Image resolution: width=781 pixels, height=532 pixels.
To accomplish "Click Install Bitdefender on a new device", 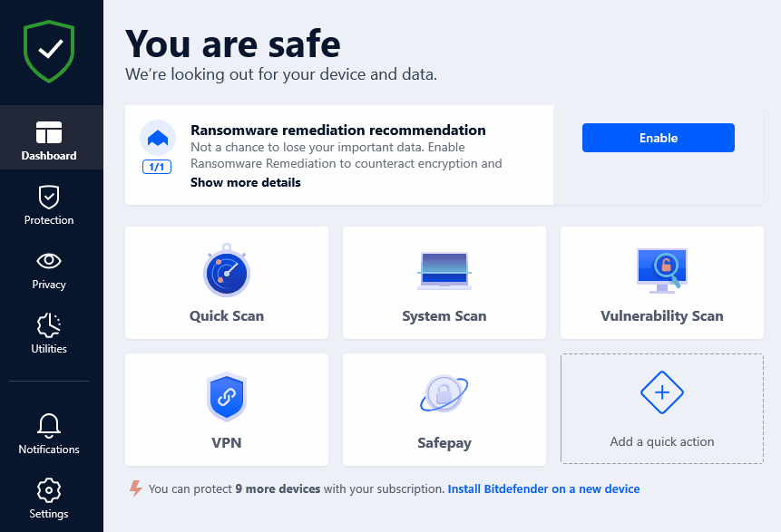I will tap(543, 488).
